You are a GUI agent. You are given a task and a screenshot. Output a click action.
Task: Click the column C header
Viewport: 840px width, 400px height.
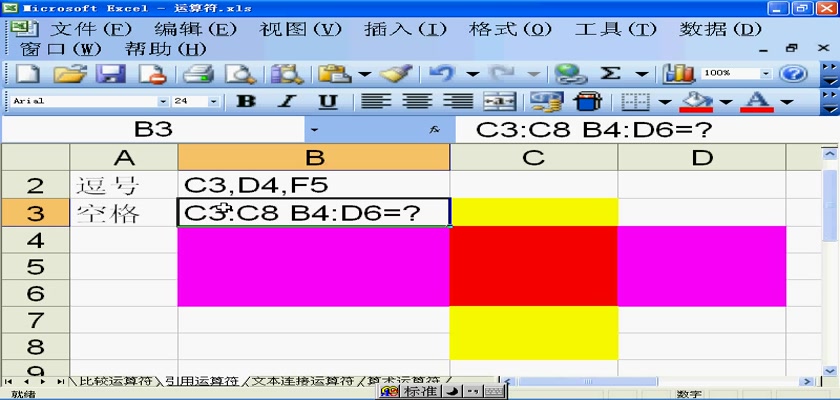coord(533,157)
